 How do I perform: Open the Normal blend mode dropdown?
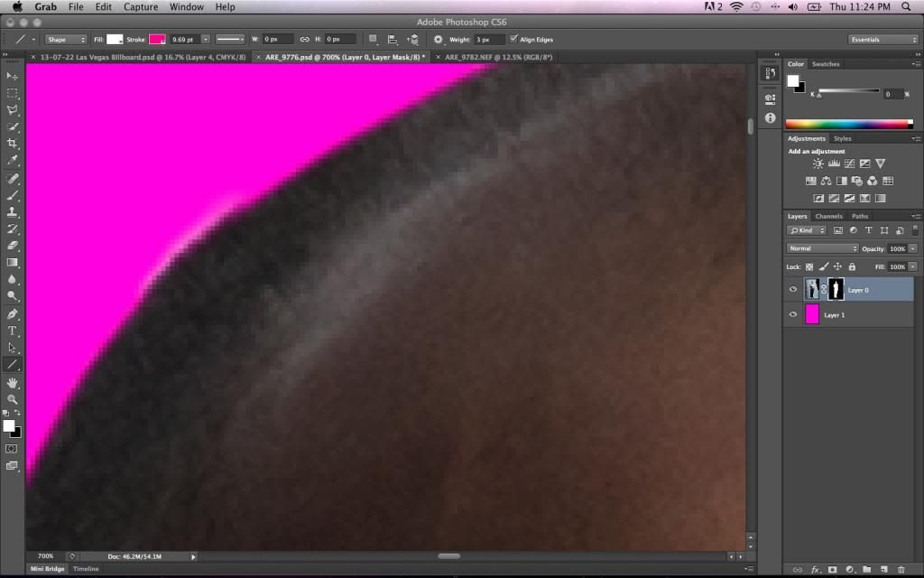[x=822, y=249]
